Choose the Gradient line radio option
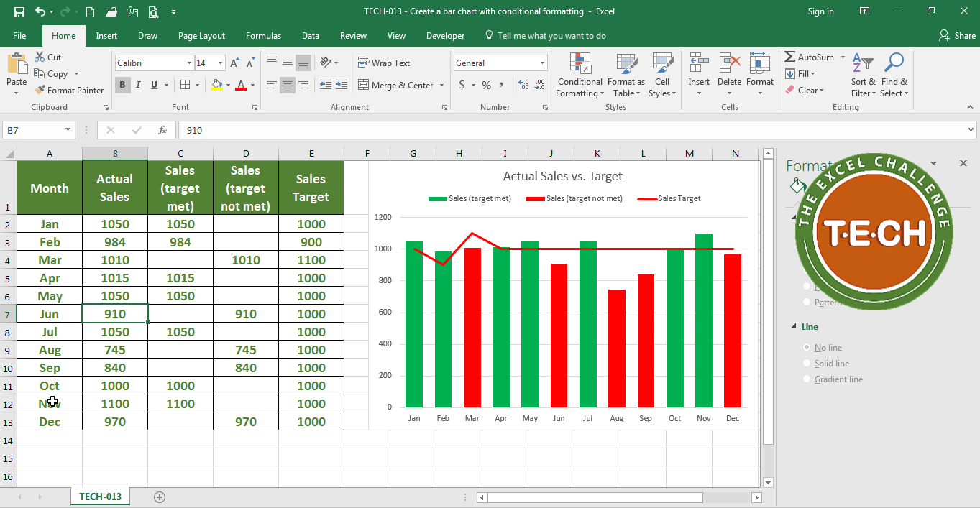The image size is (980, 508). point(807,379)
